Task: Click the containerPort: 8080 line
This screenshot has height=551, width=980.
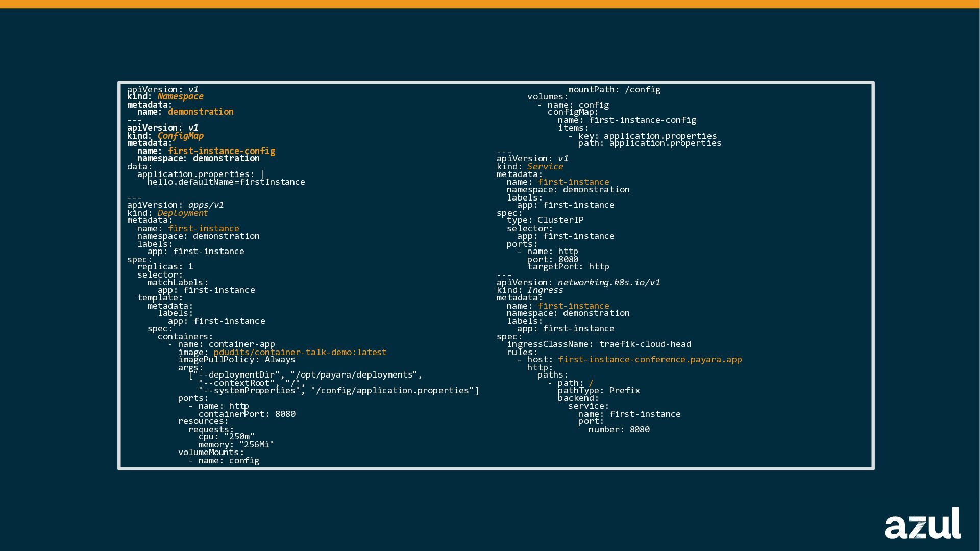Action: pos(247,414)
